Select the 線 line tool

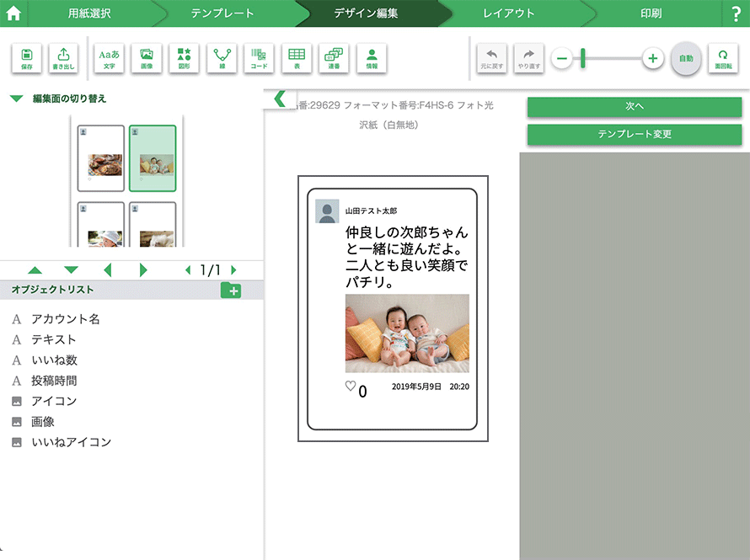click(222, 58)
